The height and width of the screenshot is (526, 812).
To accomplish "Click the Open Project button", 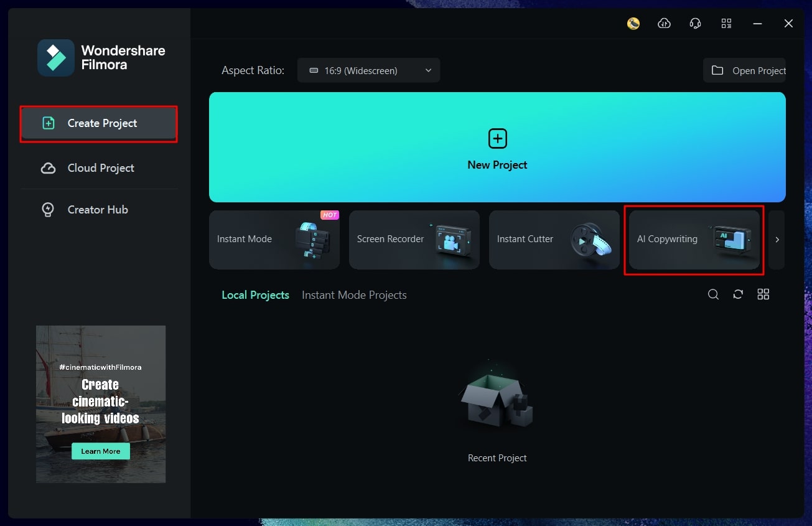I will 745,70.
